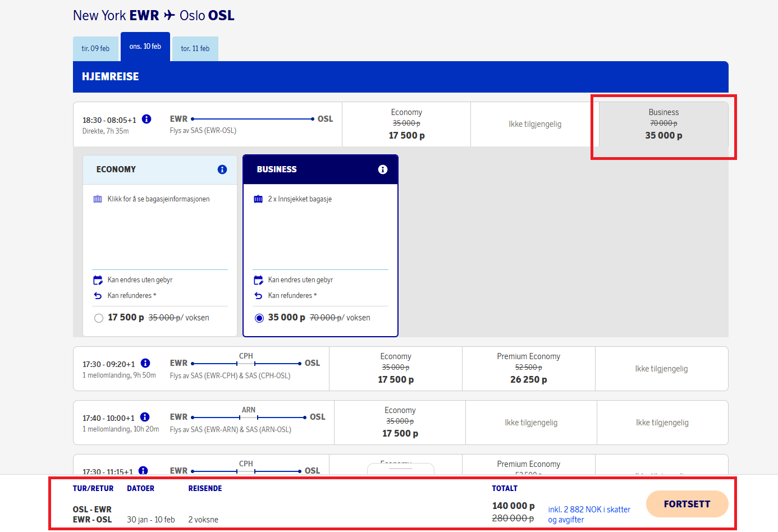Click '2 voksne' in trip summary
The image size is (778, 532).
203,520
